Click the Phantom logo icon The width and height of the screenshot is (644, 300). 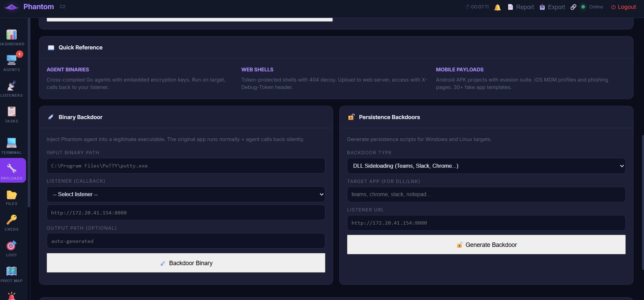pyautogui.click(x=11, y=7)
